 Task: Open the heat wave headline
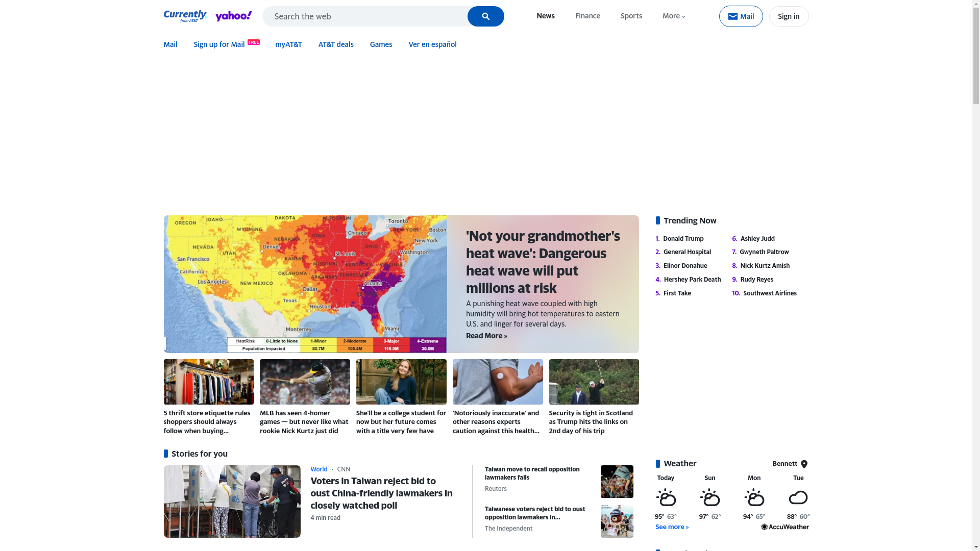point(543,262)
